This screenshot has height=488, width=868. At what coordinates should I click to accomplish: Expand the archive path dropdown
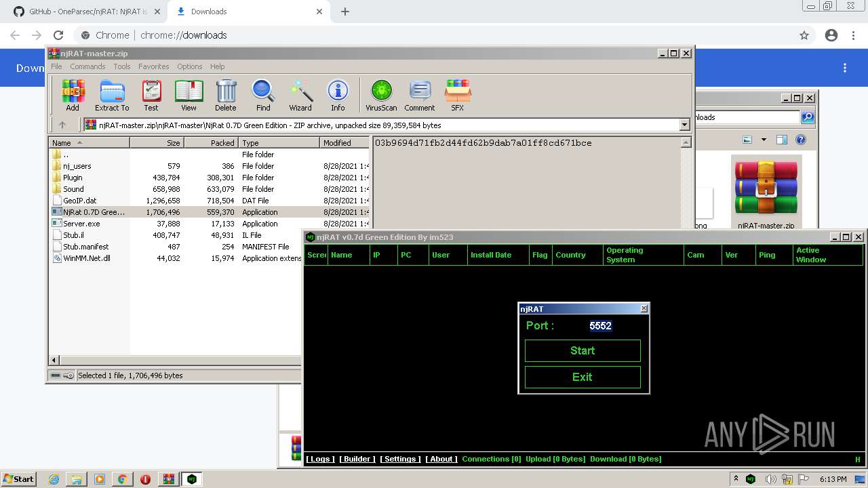point(684,125)
